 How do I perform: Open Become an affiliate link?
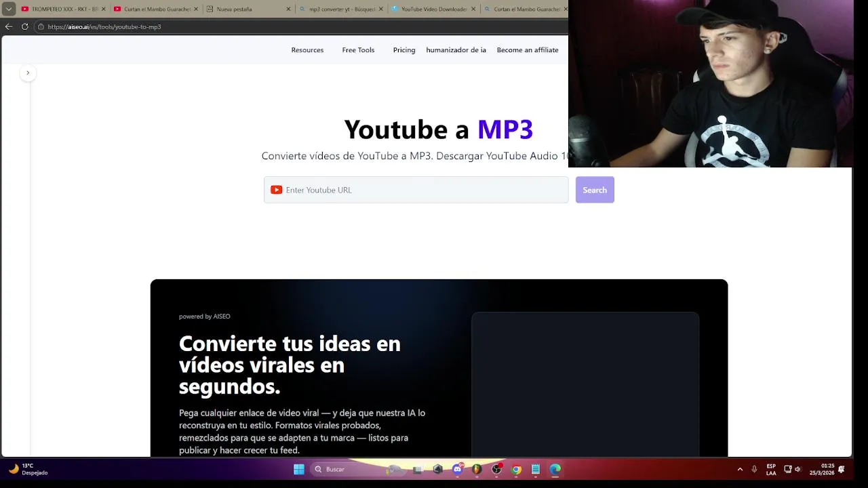pos(528,50)
